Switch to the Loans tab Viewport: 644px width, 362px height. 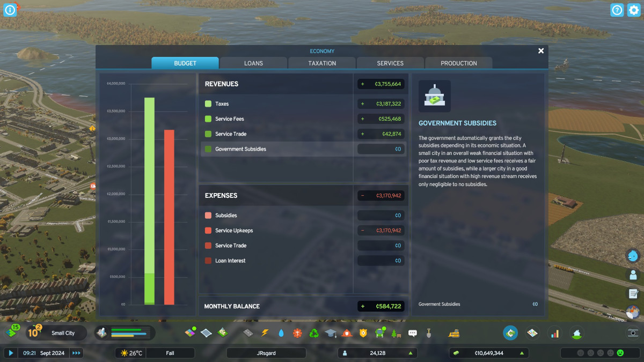point(253,63)
